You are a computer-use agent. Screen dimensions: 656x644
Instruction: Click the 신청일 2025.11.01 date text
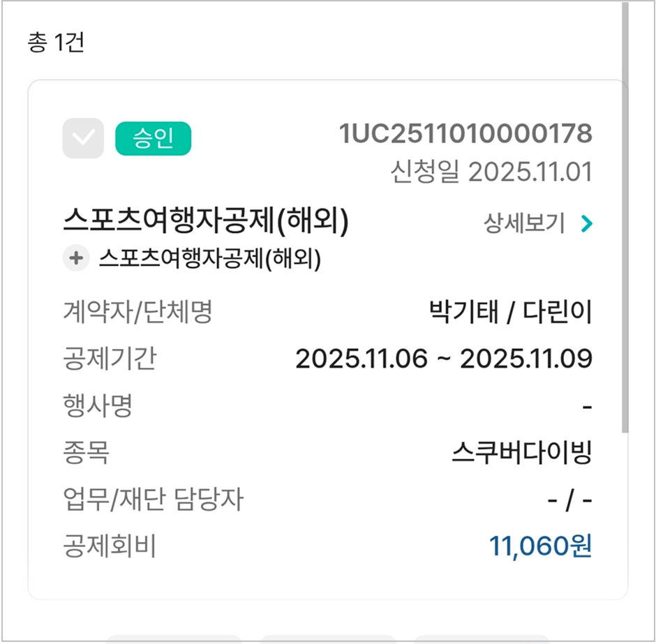click(x=491, y=172)
